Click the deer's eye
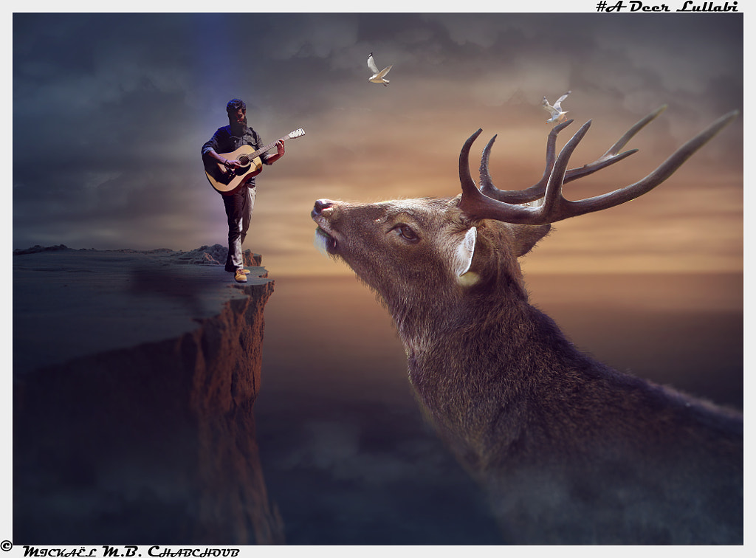The image size is (756, 558). point(407,232)
